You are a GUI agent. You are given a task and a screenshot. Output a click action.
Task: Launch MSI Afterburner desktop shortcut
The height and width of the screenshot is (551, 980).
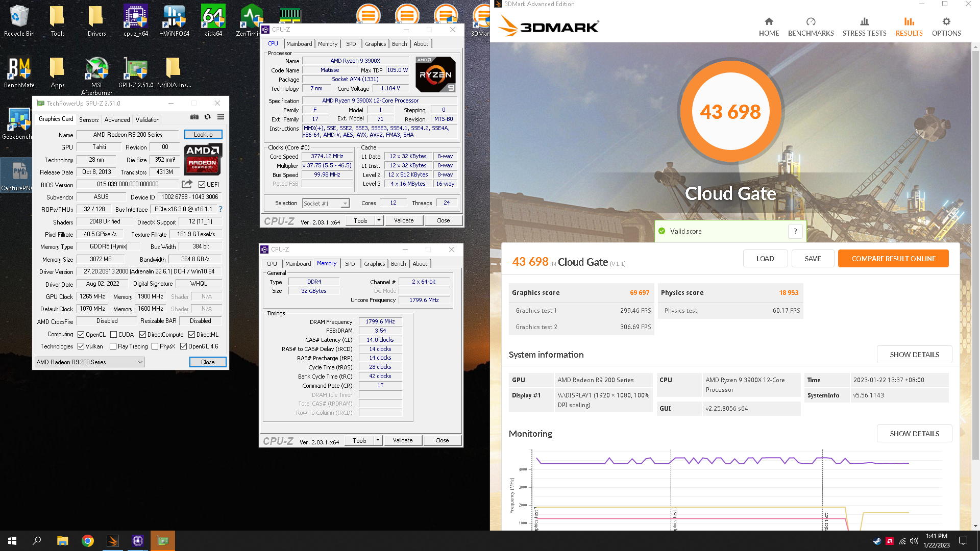tap(96, 76)
